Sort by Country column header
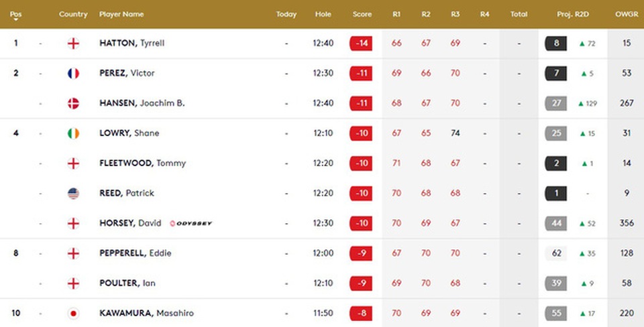644x327 pixels. click(x=73, y=14)
